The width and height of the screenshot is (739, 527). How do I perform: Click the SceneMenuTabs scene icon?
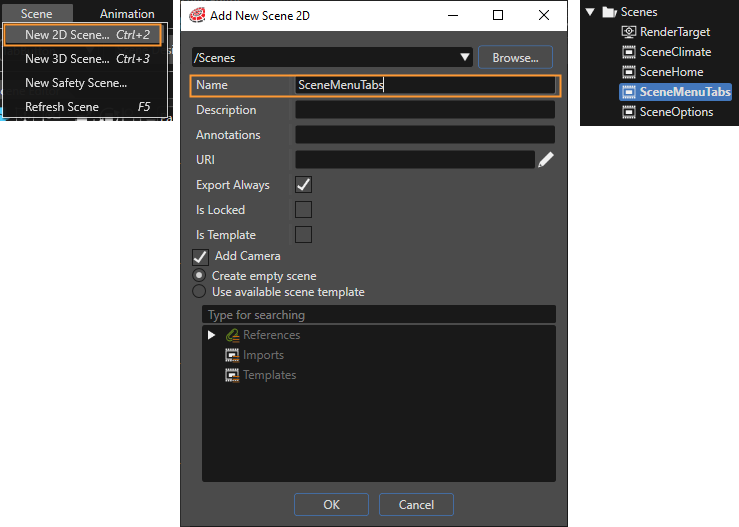(x=629, y=92)
